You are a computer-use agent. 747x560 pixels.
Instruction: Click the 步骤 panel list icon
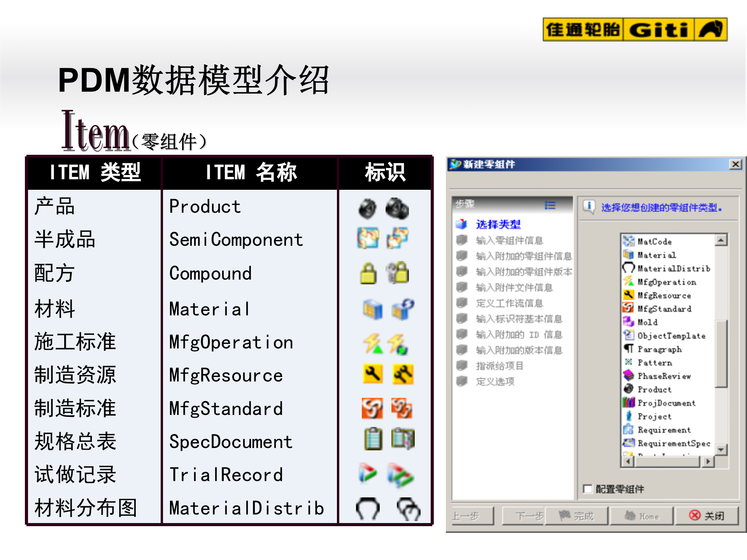click(549, 205)
